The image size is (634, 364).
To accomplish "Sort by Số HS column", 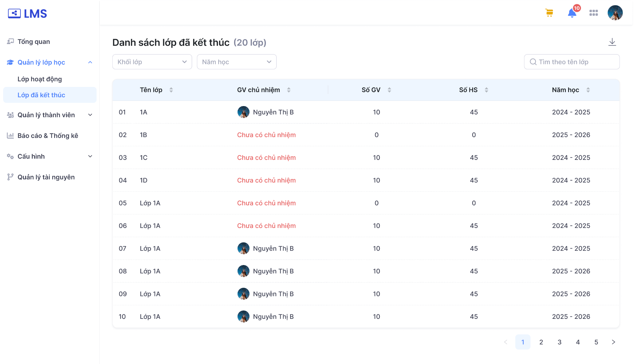I will coord(486,90).
